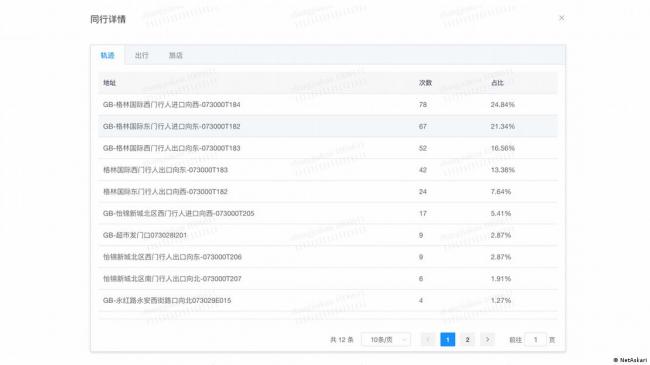The image size is (650, 365).
Task: Click the 次数 column header
Action: (x=425, y=83)
